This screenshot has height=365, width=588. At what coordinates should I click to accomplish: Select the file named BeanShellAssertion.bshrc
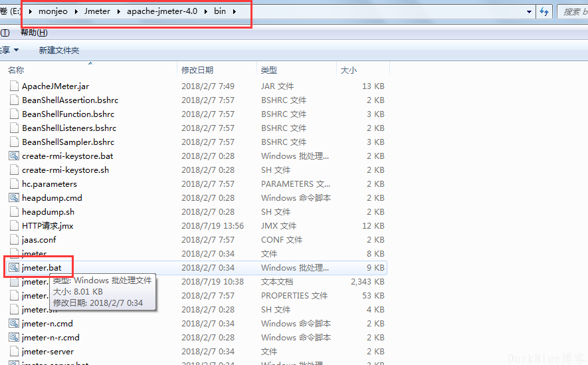pyautogui.click(x=70, y=100)
